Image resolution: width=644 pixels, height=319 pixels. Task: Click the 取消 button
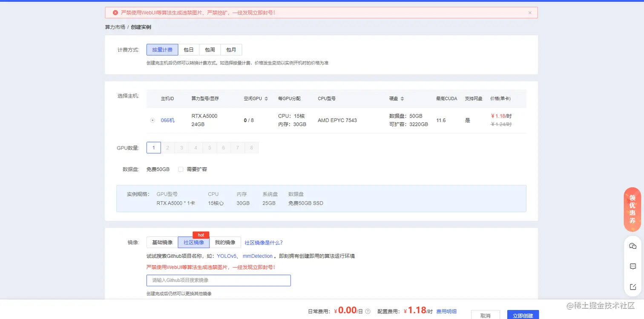(x=486, y=315)
